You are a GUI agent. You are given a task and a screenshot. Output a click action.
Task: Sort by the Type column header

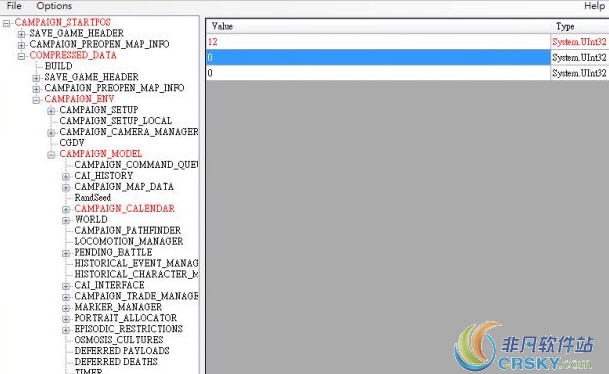(579, 26)
